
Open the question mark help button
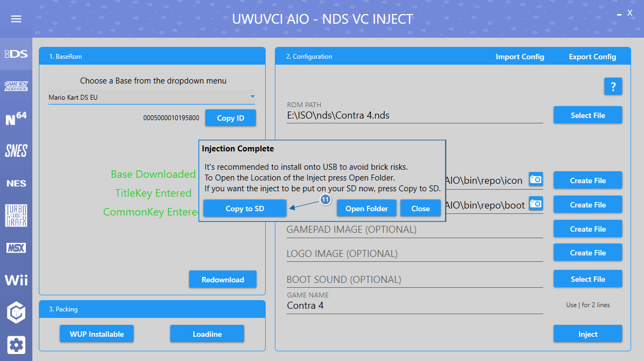[613, 86]
